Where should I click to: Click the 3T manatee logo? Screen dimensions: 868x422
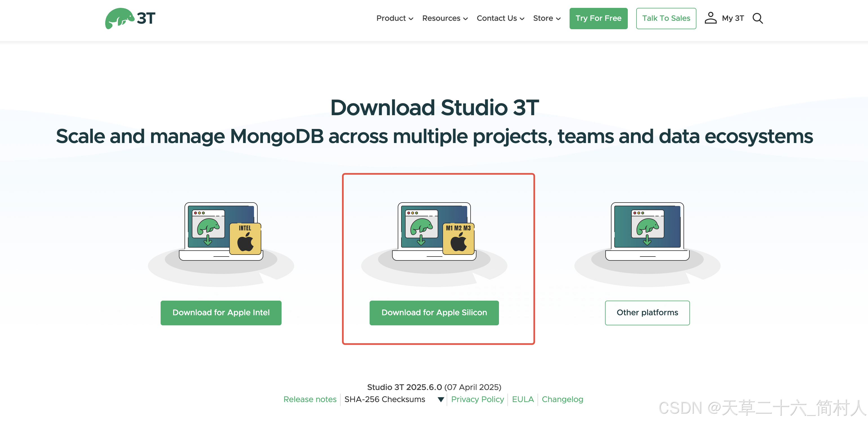coord(130,19)
